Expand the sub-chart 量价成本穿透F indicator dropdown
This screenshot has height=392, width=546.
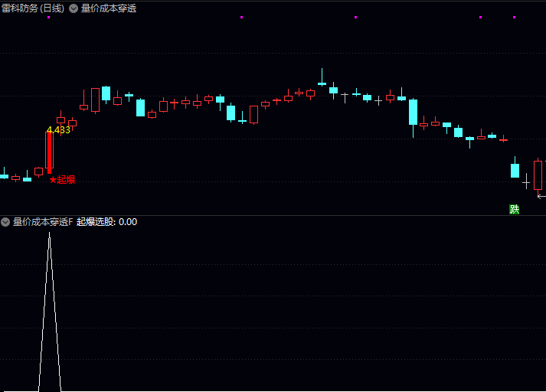pyautogui.click(x=5, y=222)
